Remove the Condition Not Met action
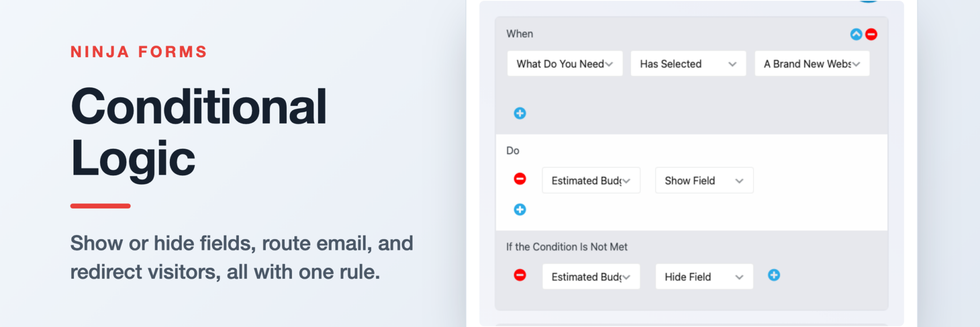The height and width of the screenshot is (327, 980). click(520, 275)
